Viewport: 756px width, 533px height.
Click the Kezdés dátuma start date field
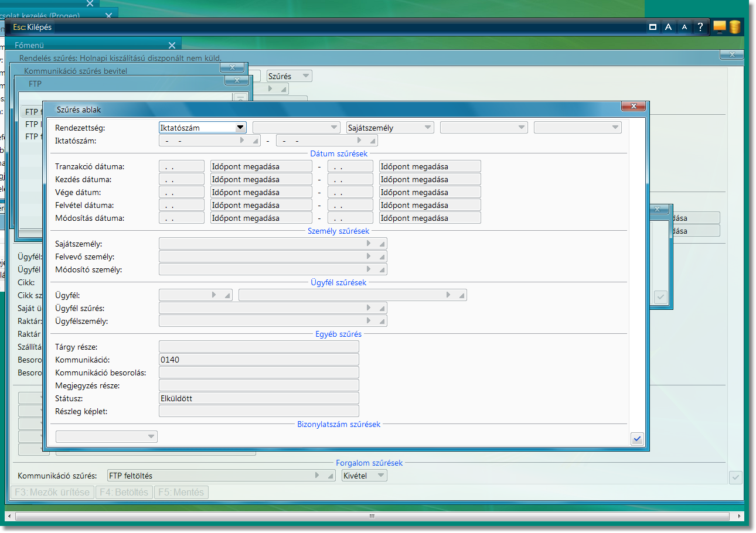(182, 179)
